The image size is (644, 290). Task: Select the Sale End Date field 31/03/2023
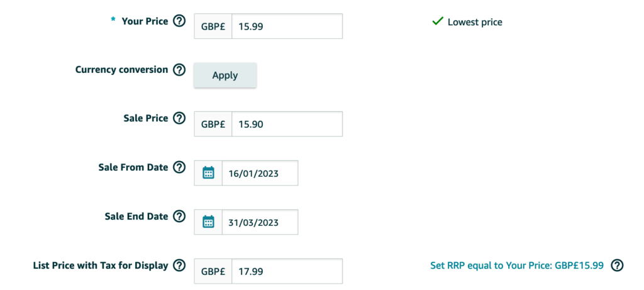260,222
